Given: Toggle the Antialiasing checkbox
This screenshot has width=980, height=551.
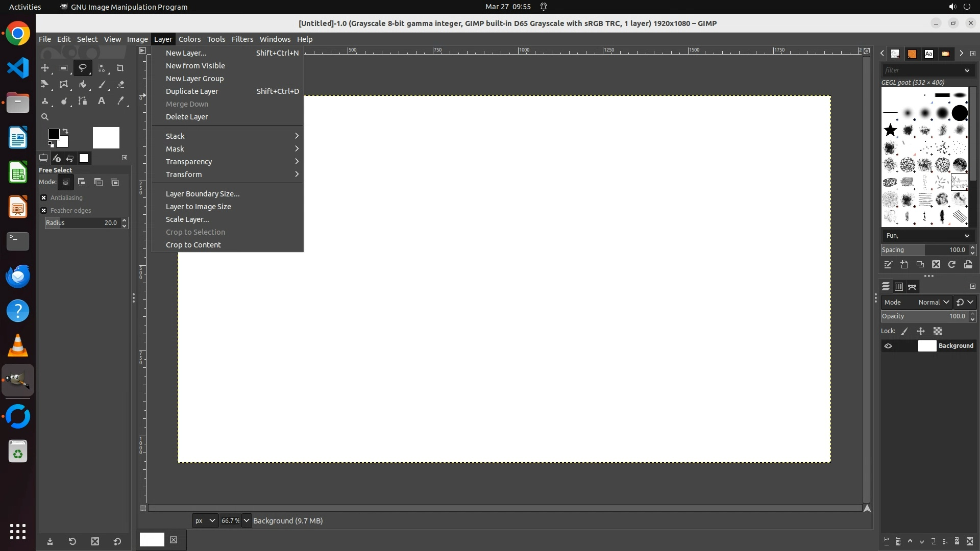Looking at the screenshot, I should tap(44, 198).
